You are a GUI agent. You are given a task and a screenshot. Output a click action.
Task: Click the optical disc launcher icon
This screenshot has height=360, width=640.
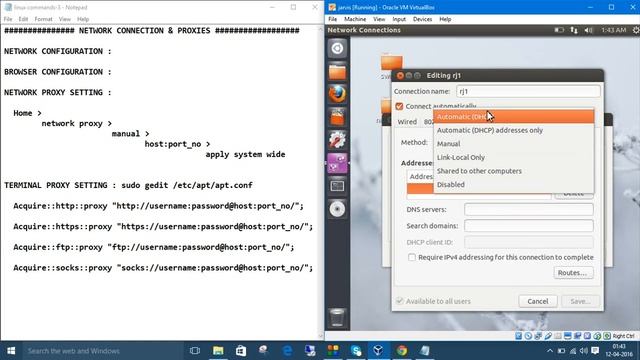[x=337, y=209]
